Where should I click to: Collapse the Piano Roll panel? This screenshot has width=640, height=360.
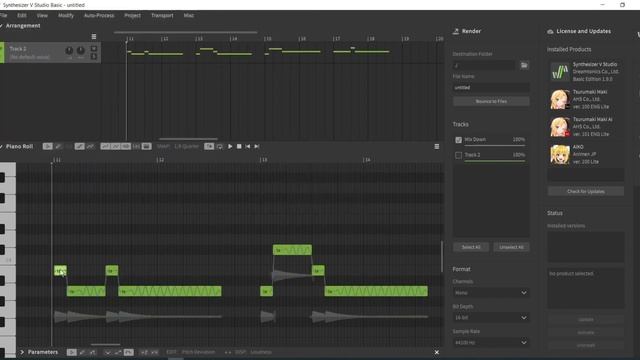point(2,146)
